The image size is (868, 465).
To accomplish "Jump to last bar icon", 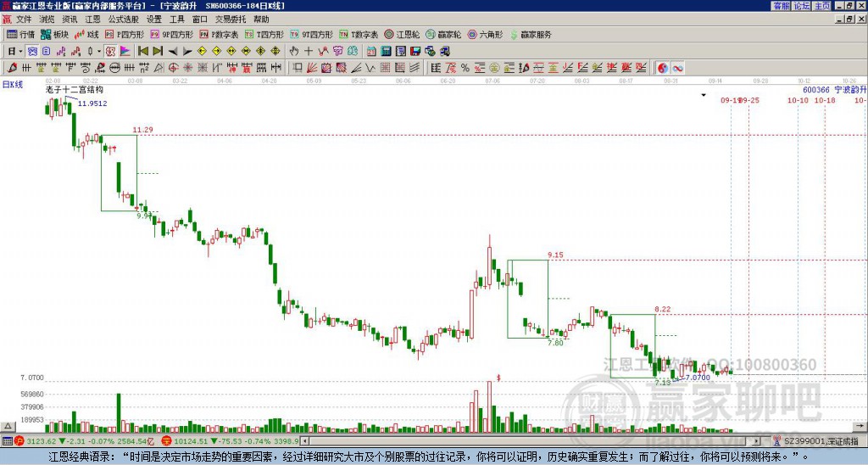I will 158,51.
